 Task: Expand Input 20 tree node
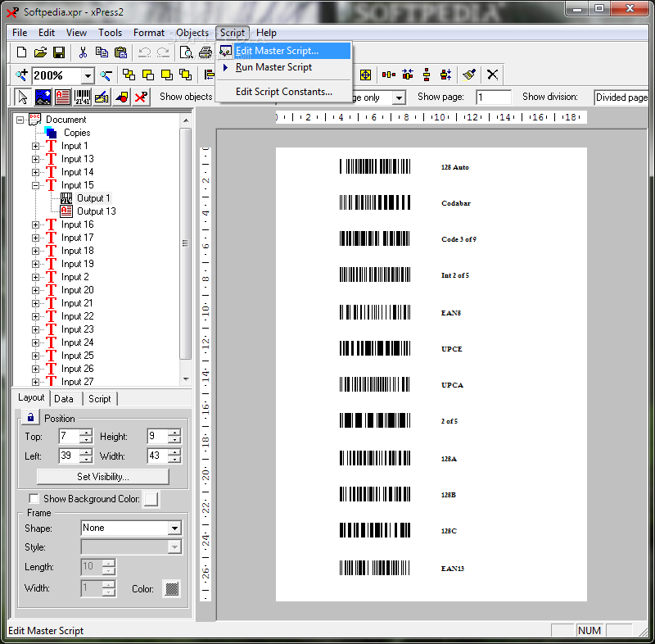(35, 290)
